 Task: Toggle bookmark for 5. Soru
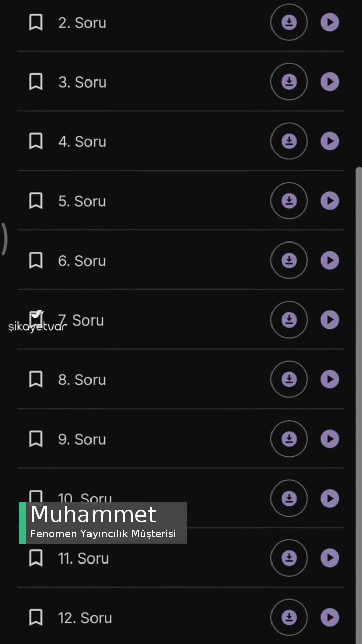pyautogui.click(x=36, y=201)
